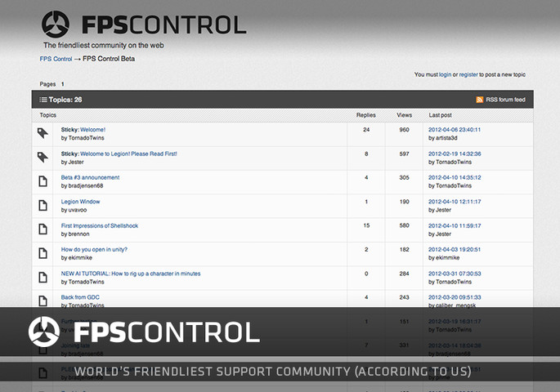Click document icon for Back from GDC topic
This screenshot has width=560, height=392.
(x=43, y=301)
